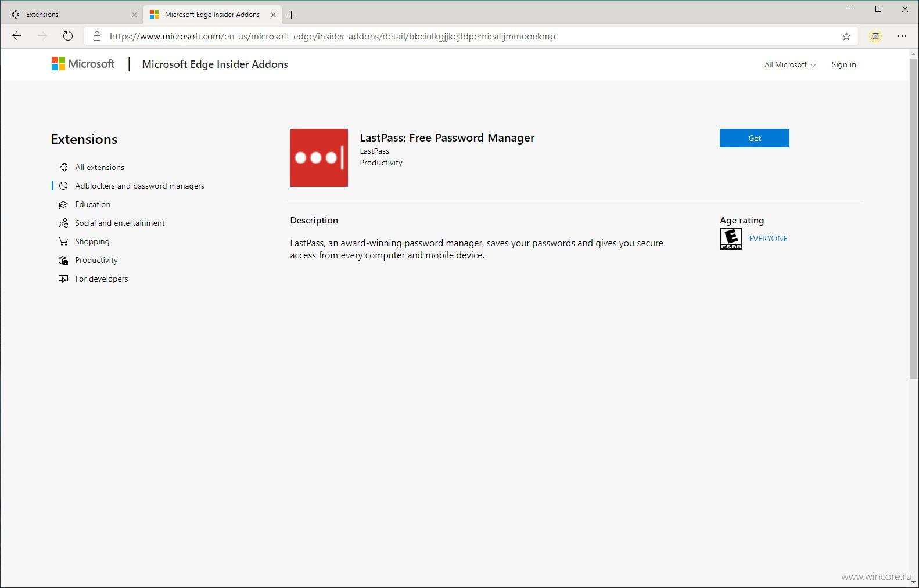Screen dimensions: 919x588
Task: Click the Age rating heading
Action: point(742,221)
